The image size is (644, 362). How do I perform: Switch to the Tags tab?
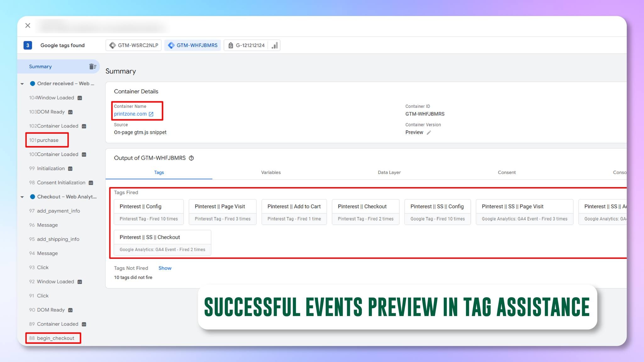[x=159, y=173]
